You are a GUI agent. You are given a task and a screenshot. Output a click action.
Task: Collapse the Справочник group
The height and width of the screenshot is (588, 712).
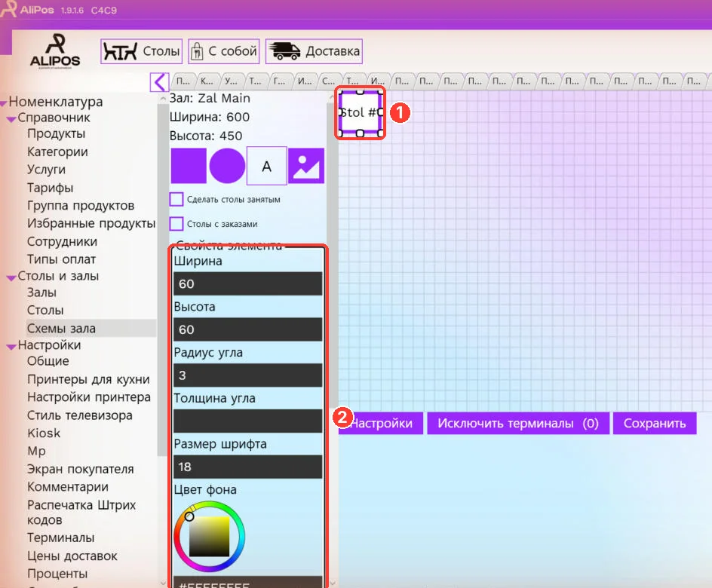tap(12, 119)
